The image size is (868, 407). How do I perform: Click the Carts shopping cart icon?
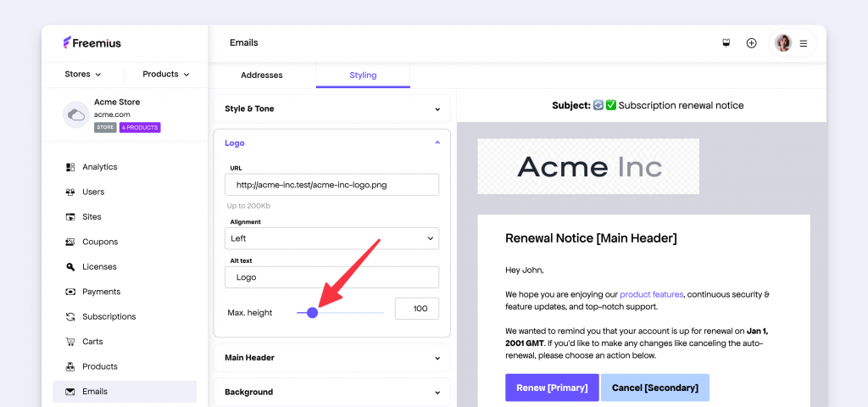[x=70, y=341]
